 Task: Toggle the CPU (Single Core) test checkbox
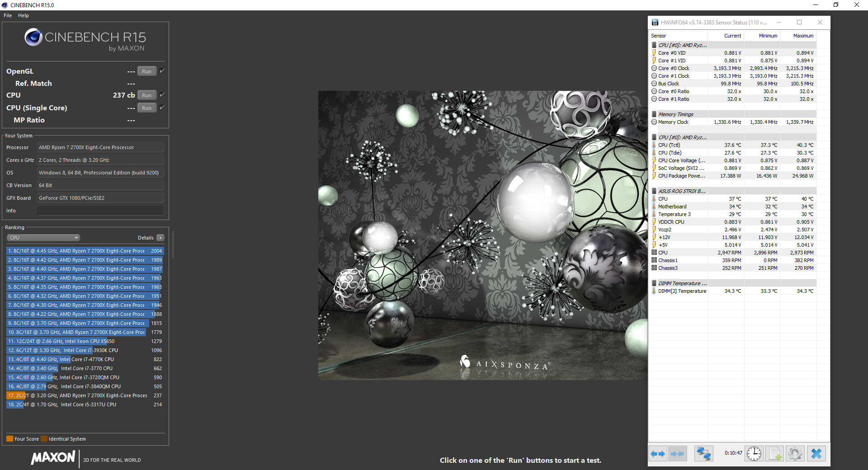point(162,107)
